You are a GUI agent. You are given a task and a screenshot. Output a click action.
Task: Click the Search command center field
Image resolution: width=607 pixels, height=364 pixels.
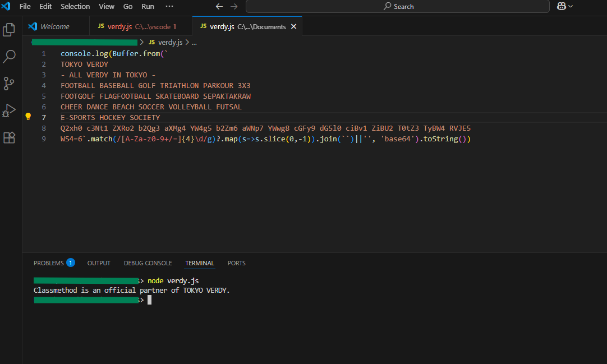tap(398, 7)
